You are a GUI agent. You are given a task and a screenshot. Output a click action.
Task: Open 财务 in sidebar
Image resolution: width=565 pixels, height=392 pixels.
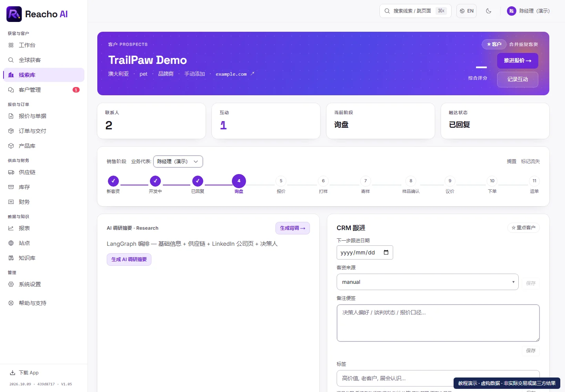[x=44, y=202]
